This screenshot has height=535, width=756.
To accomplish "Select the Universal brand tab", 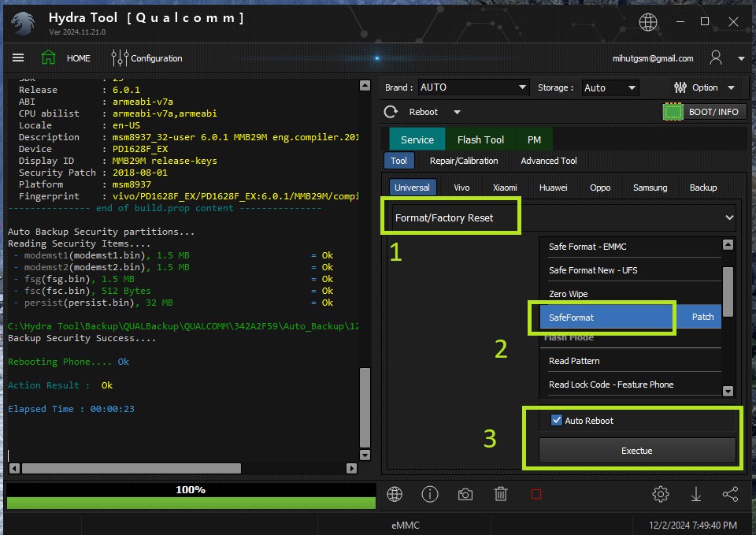I will click(x=412, y=188).
